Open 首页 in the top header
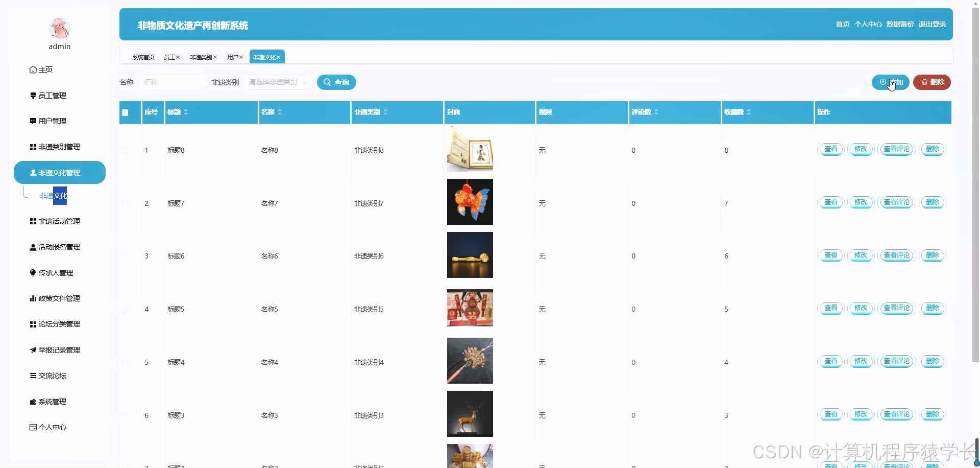 click(x=843, y=24)
